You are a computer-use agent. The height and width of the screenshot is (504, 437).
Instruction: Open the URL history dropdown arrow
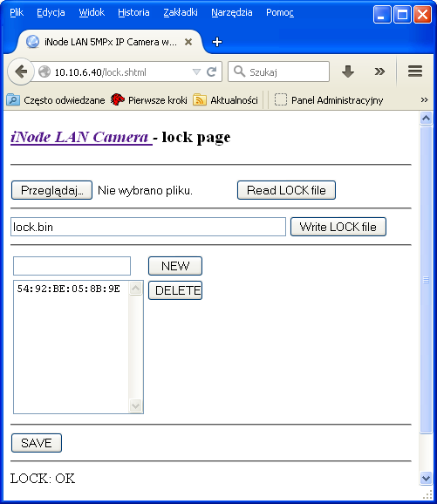click(x=196, y=72)
